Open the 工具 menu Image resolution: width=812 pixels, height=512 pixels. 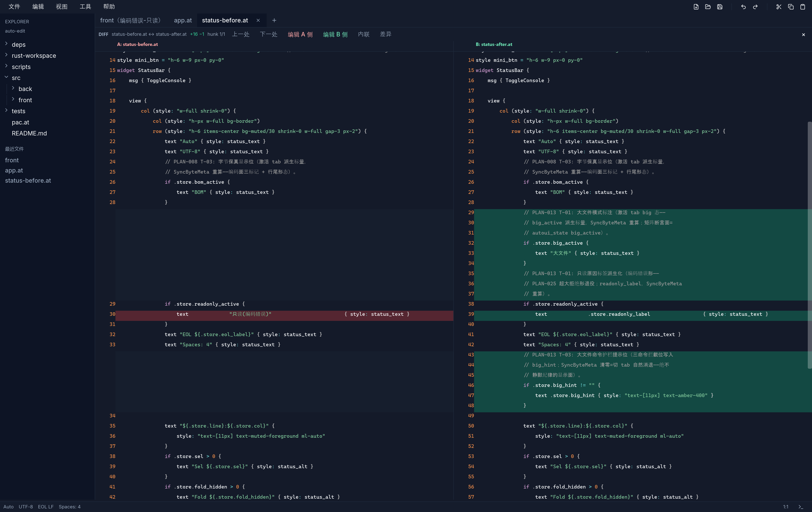[x=85, y=6]
